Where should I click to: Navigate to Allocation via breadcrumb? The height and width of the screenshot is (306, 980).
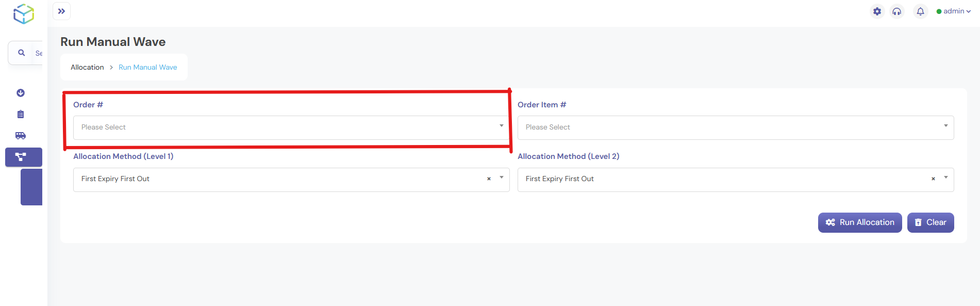[87, 67]
